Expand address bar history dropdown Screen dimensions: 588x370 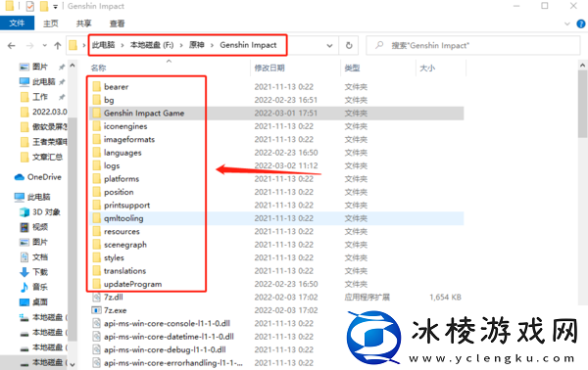(329, 46)
